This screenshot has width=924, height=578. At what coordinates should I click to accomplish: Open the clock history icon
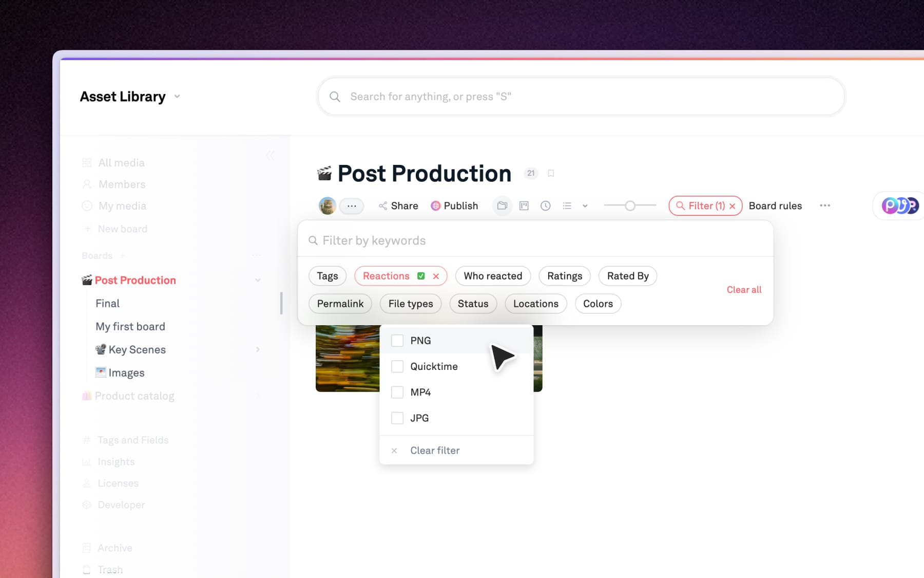545,206
